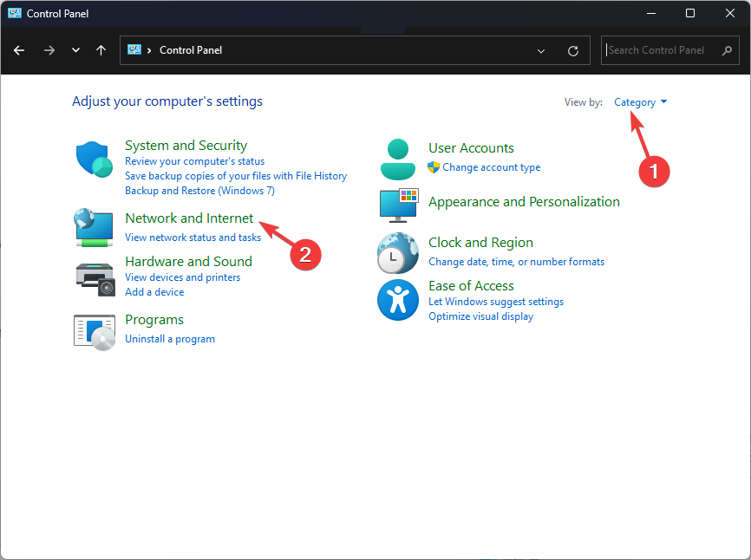Go up one level with the up arrow
This screenshot has height=560, width=751.
101,50
